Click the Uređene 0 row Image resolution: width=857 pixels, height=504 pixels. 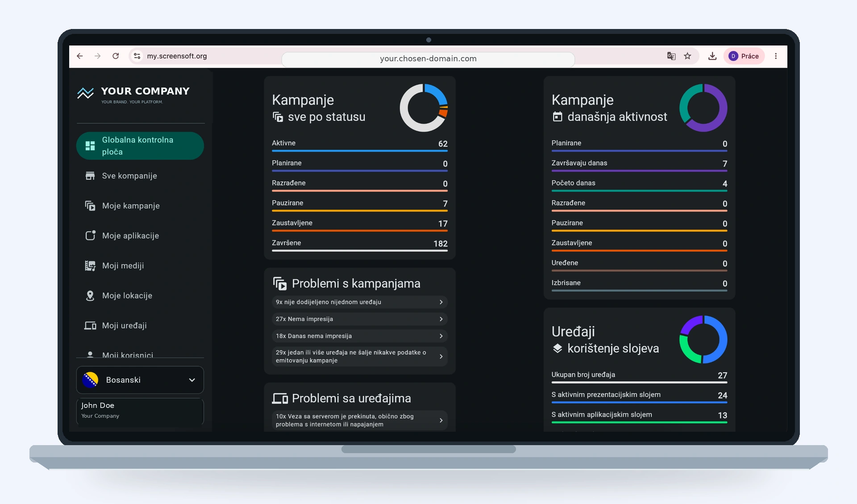[639, 265]
